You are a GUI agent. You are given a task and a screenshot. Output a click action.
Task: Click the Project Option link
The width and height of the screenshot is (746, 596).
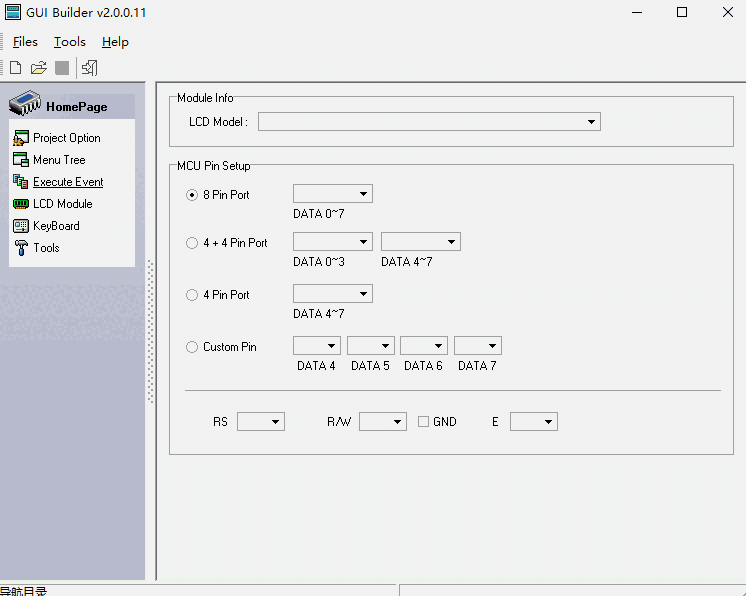coord(67,138)
